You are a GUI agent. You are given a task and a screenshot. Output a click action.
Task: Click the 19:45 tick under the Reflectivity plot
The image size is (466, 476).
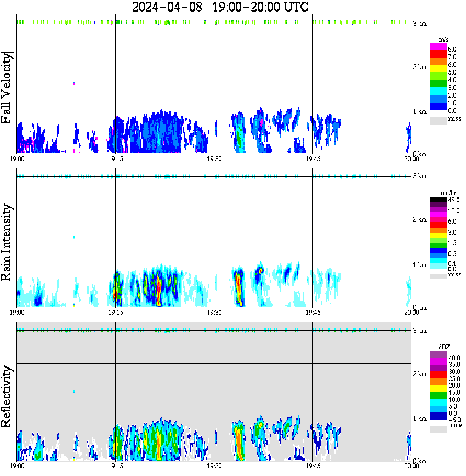(x=313, y=466)
